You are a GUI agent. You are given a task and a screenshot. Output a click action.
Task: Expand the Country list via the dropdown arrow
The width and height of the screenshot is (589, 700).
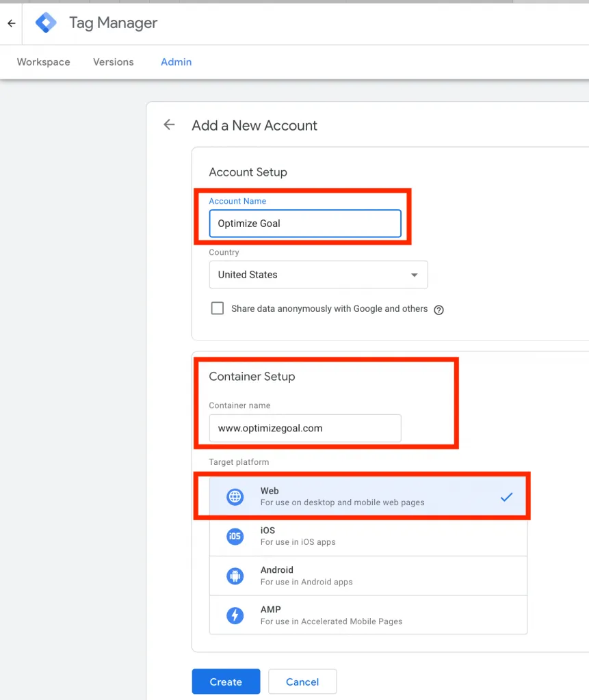[x=415, y=275]
